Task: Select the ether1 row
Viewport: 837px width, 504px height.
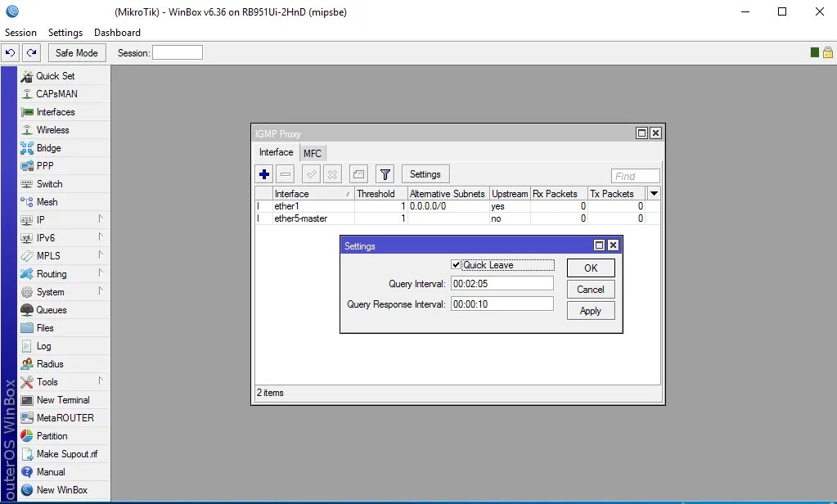Action: [457, 206]
